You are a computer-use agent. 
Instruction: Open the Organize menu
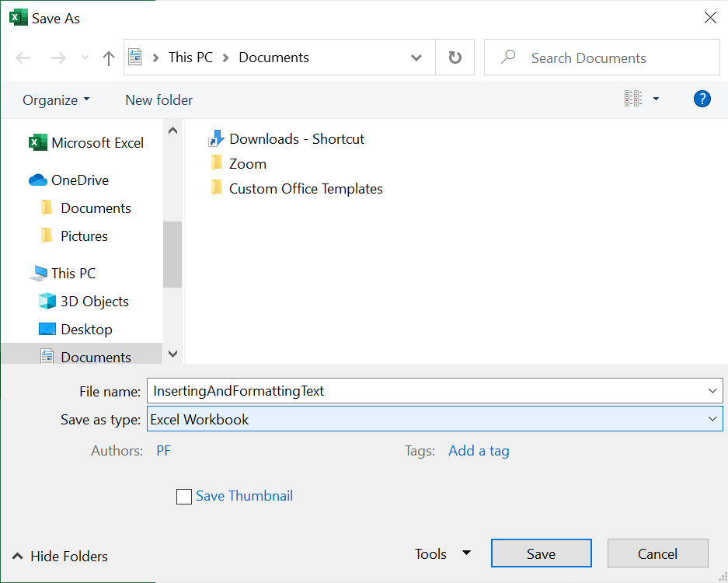[x=56, y=100]
